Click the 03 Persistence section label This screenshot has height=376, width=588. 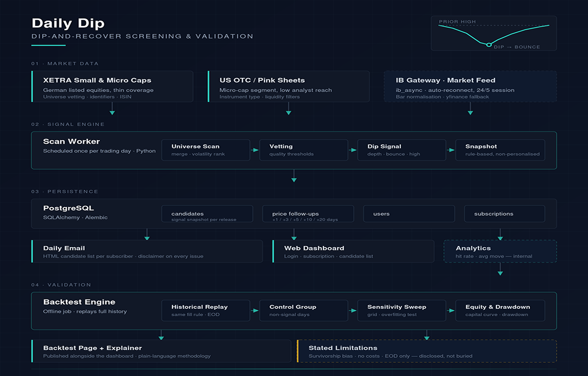[x=65, y=191]
